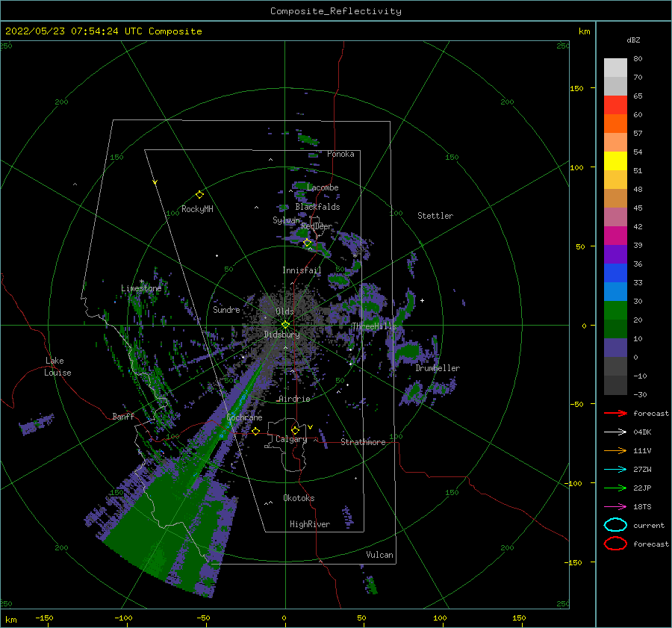Click the Stettler town label
The image size is (672, 628).
coord(435,216)
